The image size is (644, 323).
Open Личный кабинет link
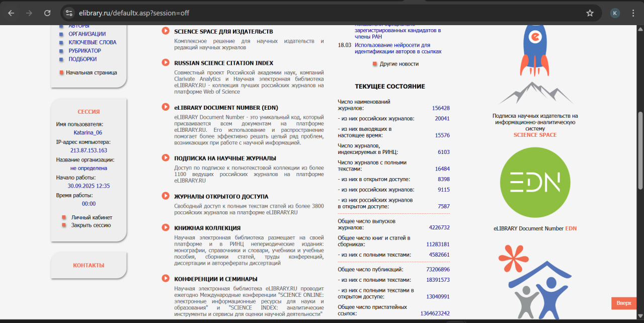92,217
